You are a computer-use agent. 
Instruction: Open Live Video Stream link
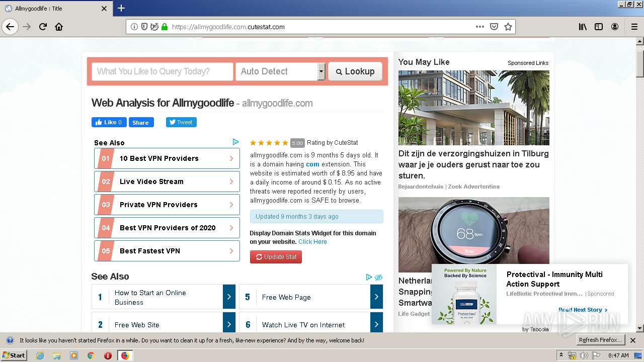tap(167, 182)
